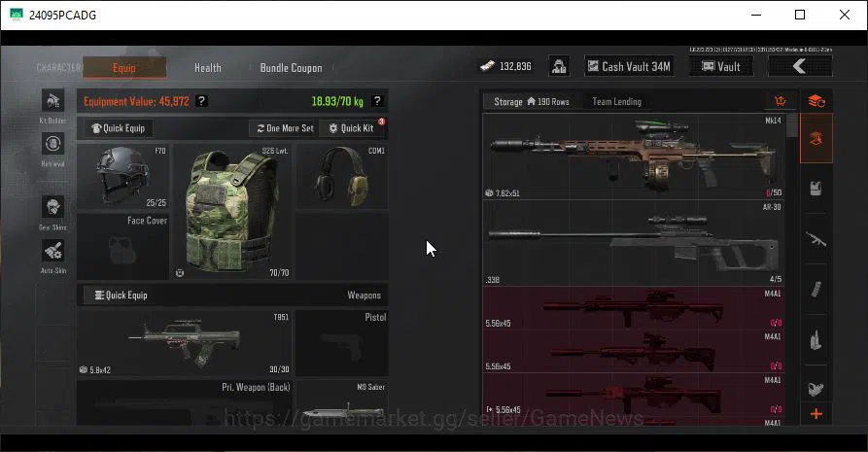Select the all items storage filter
This screenshot has width=868, height=452.
coord(816,138)
